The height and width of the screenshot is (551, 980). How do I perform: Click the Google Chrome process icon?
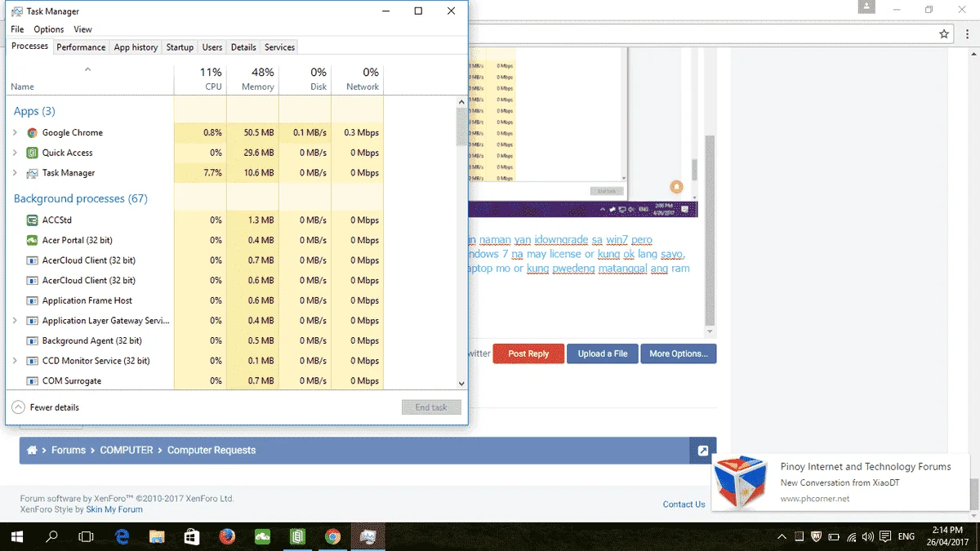[x=32, y=132]
